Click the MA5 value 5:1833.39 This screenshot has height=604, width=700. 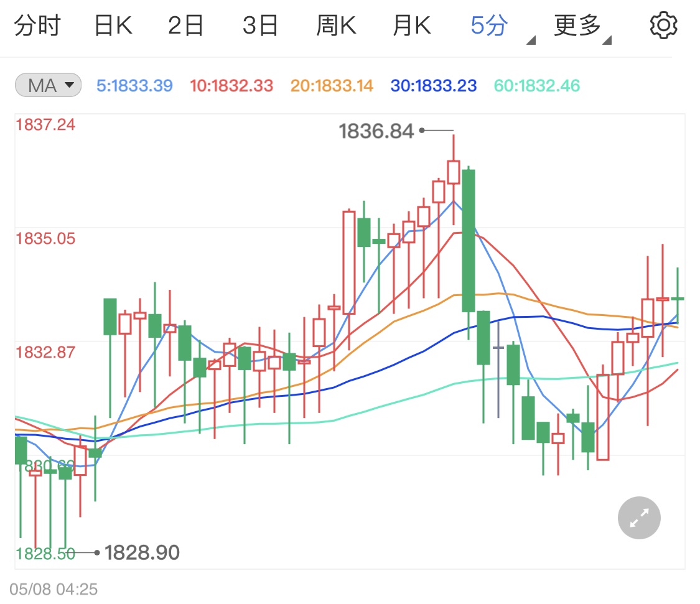[x=134, y=86]
